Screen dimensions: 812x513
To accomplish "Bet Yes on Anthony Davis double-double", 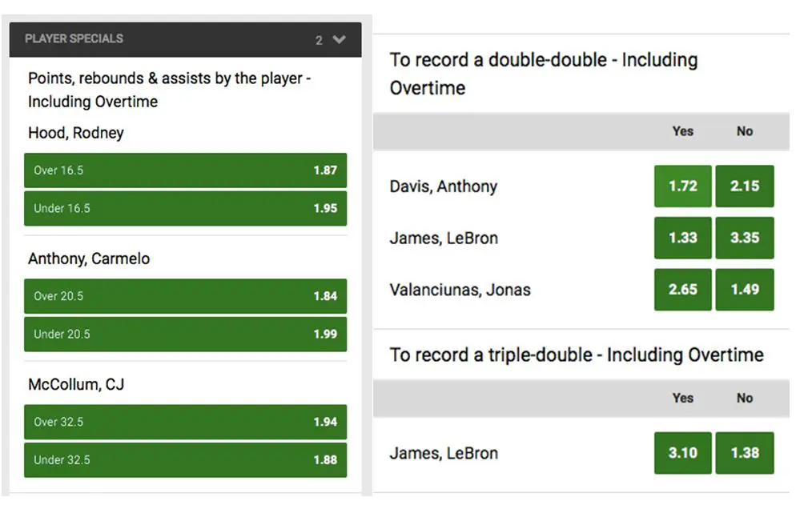I will pyautogui.click(x=682, y=186).
